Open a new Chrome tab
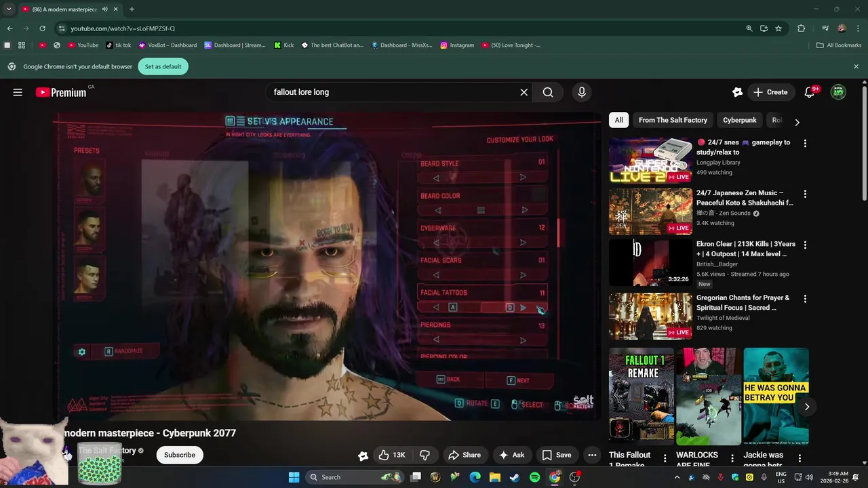Image resolution: width=868 pixels, height=488 pixels. point(132,9)
